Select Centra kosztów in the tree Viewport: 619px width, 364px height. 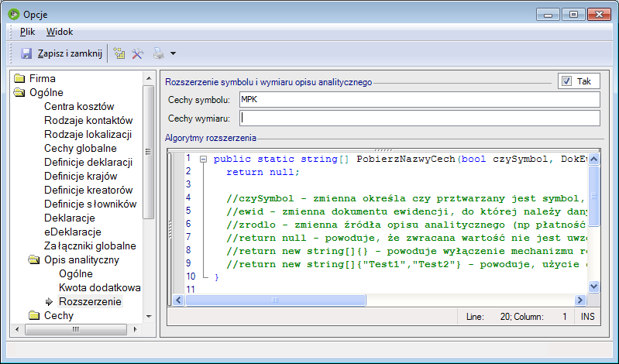point(79,106)
